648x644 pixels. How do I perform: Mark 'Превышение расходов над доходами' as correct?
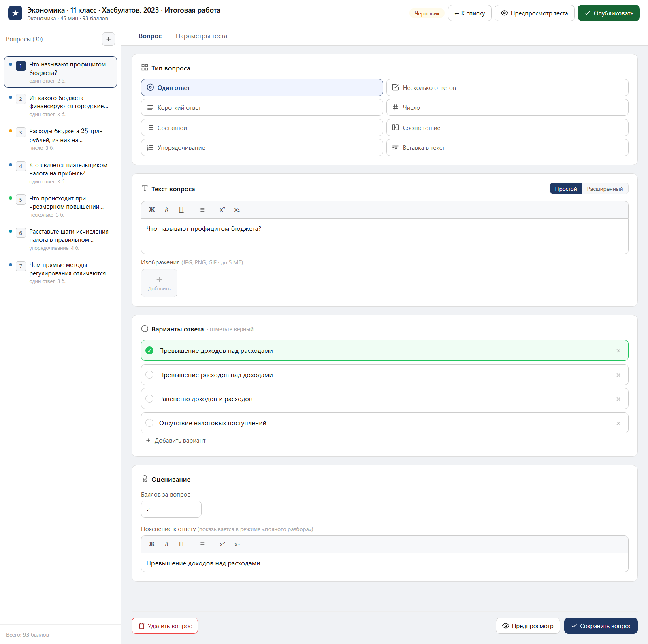149,375
